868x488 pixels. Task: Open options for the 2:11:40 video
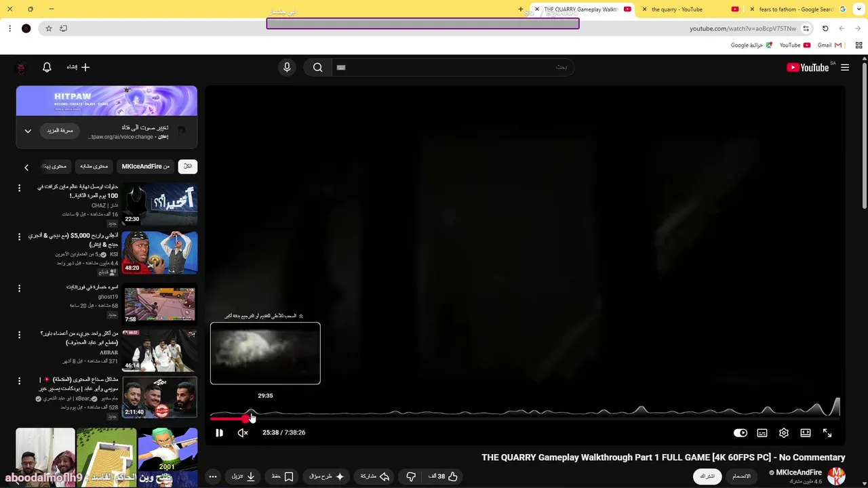pos(19,380)
